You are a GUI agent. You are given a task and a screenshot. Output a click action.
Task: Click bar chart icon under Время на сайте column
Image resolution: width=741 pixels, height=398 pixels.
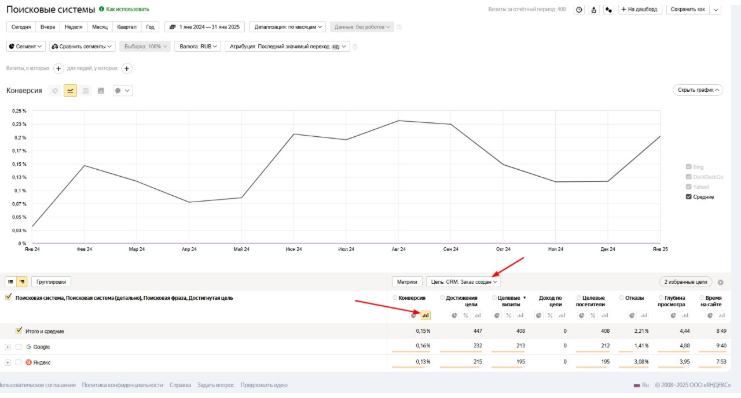[722, 315]
